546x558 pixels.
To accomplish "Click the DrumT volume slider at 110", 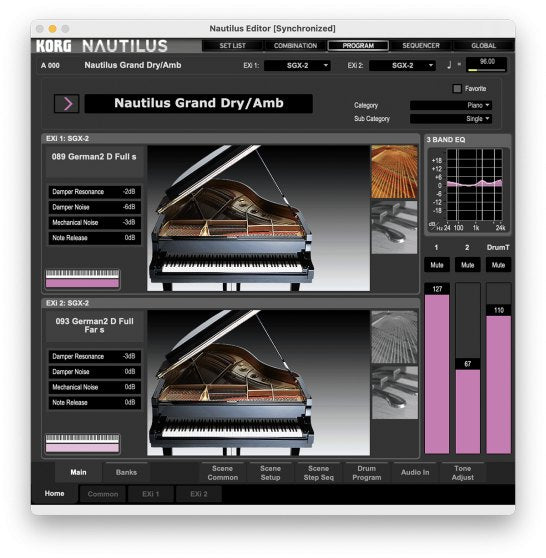I will 498,368.
